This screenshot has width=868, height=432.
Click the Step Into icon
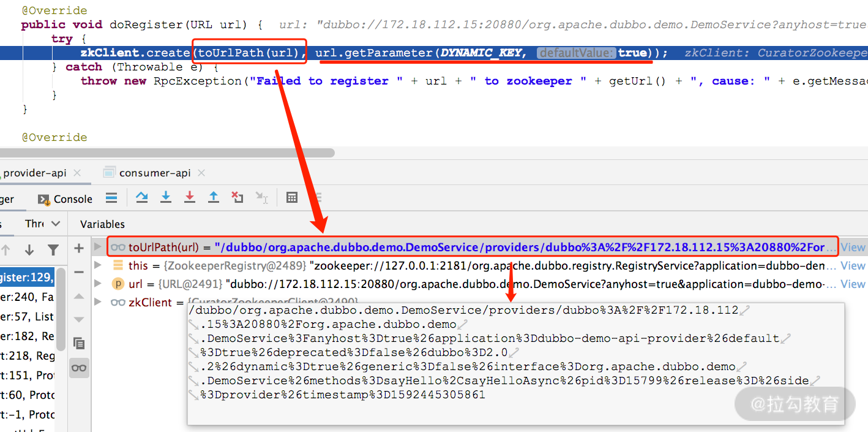[166, 197]
